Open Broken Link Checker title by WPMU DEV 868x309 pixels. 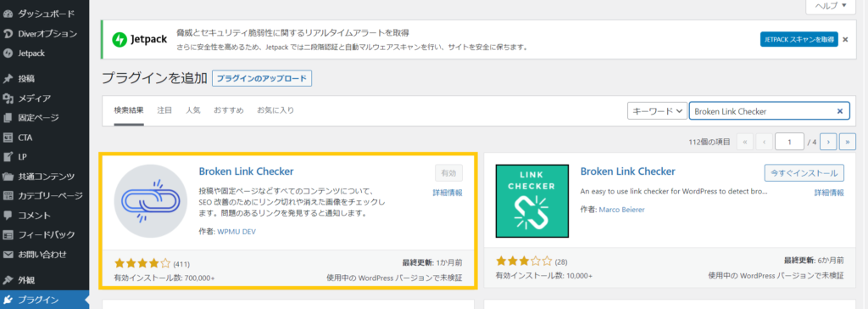click(247, 171)
